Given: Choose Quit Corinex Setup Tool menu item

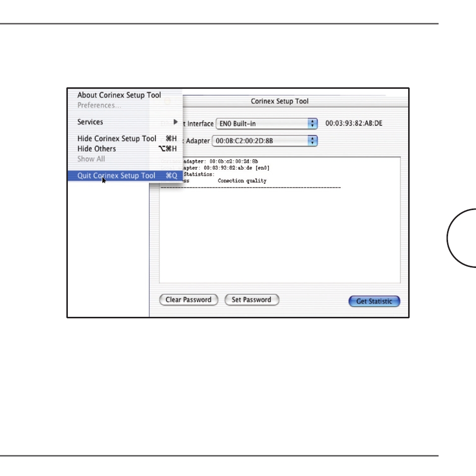Looking at the screenshot, I should click(x=125, y=176).
